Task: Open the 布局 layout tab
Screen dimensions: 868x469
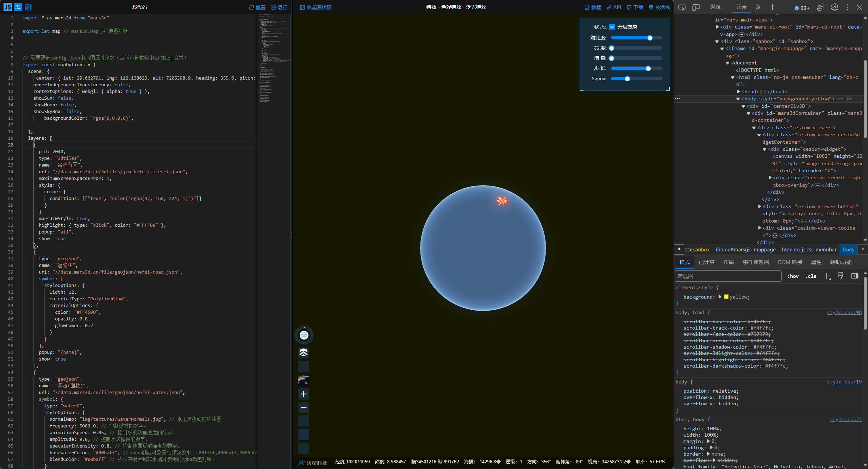Action: [x=729, y=262]
